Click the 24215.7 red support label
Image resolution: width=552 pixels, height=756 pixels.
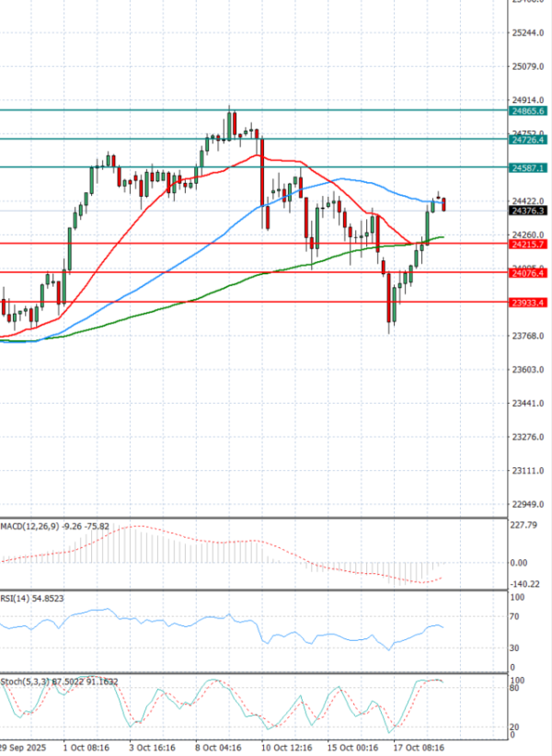pos(528,244)
